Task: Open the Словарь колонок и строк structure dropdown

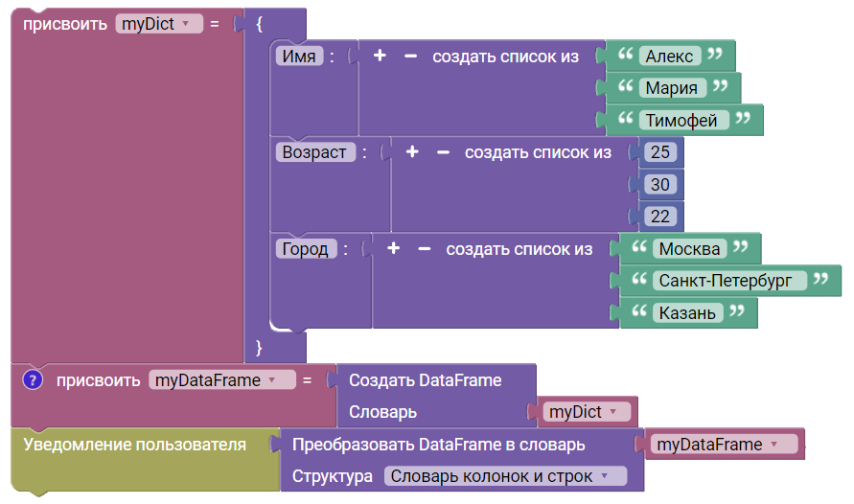Action: tap(505, 476)
